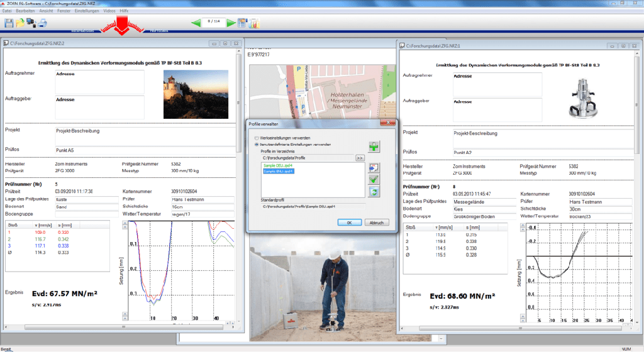Click the device transfer computers icon
The image size is (644, 352).
(x=31, y=23)
